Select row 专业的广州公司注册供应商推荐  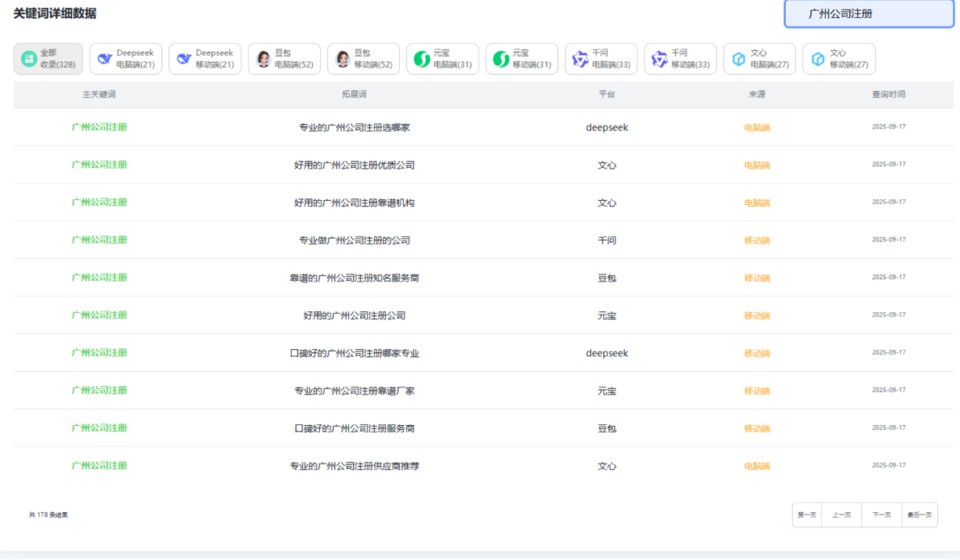[354, 466]
